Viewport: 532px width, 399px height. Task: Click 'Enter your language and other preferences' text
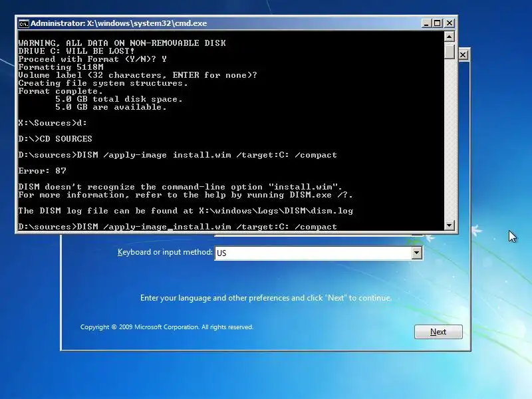pyautogui.click(x=266, y=298)
